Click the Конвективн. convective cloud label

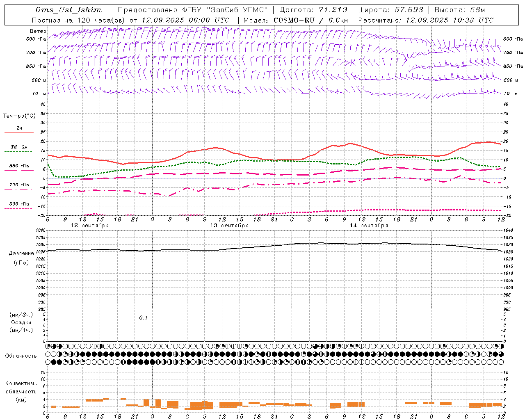[21, 383]
